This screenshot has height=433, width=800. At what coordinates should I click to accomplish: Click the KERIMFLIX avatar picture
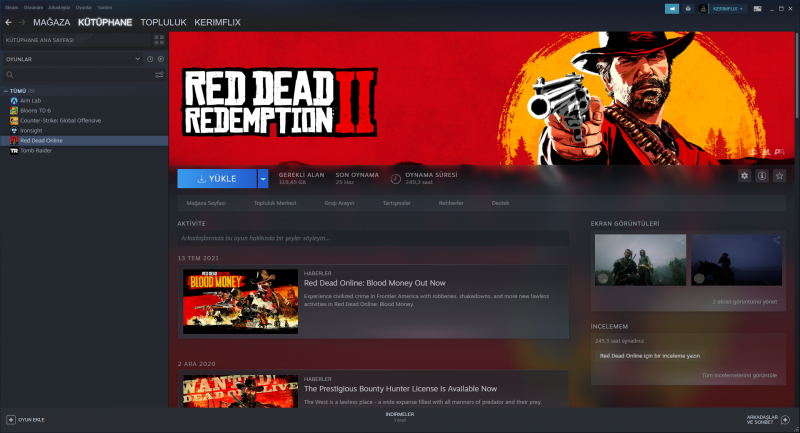pyautogui.click(x=703, y=9)
